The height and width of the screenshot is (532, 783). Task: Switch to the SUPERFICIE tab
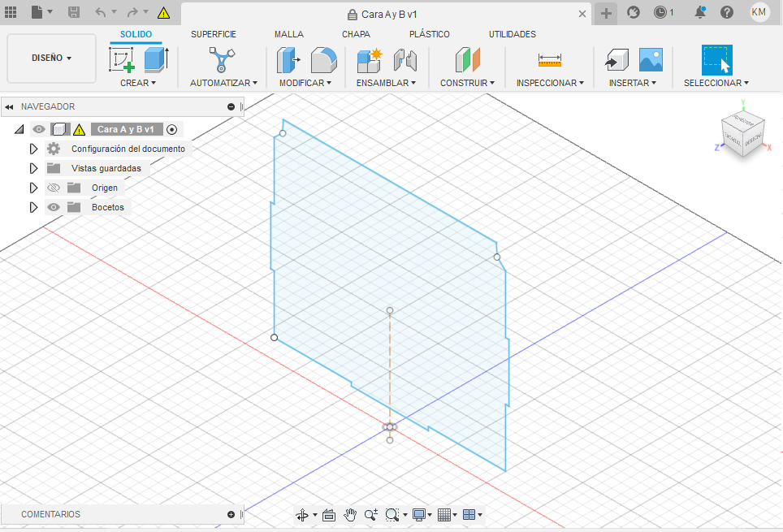(x=214, y=34)
